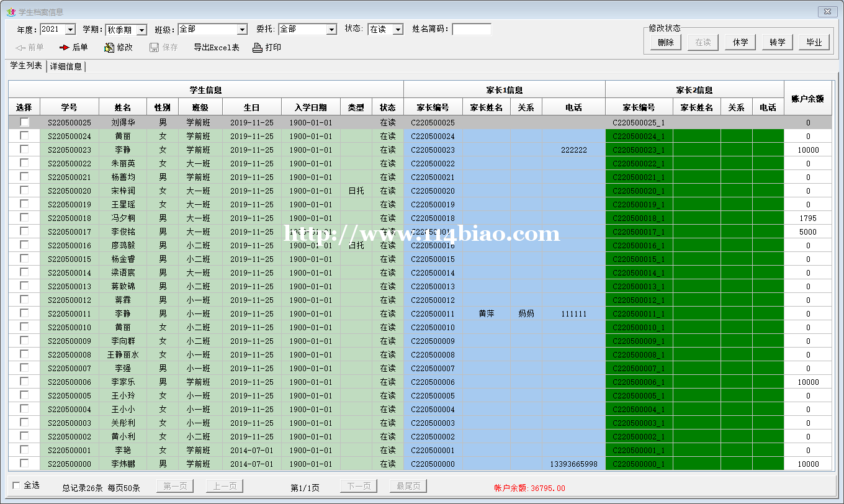
Task: Open the 年度 year dropdown
Action: click(x=70, y=29)
